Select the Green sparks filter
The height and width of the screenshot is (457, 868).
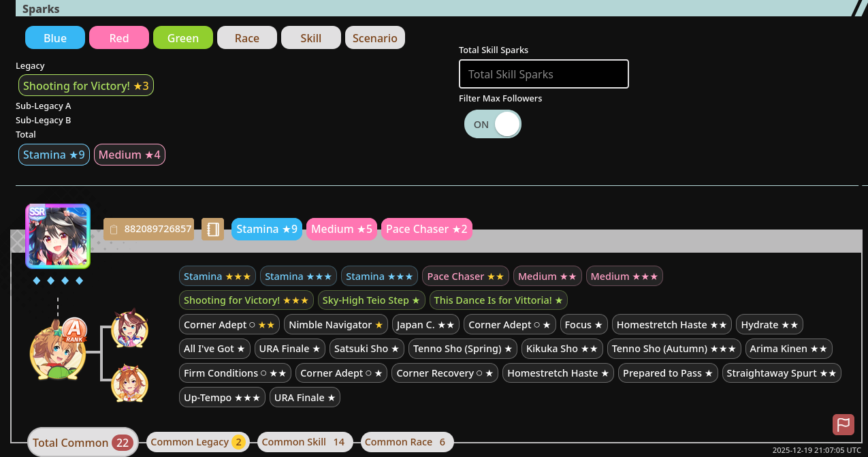point(183,37)
